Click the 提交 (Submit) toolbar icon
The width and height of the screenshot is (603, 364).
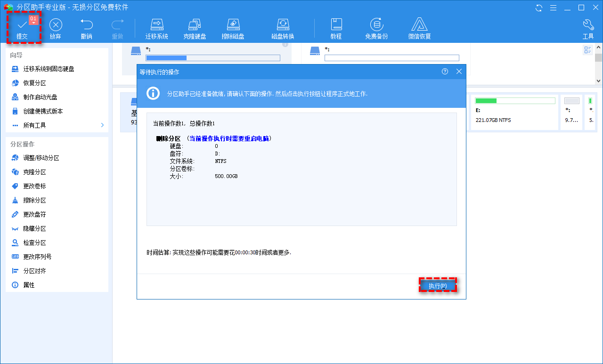tap(22, 28)
